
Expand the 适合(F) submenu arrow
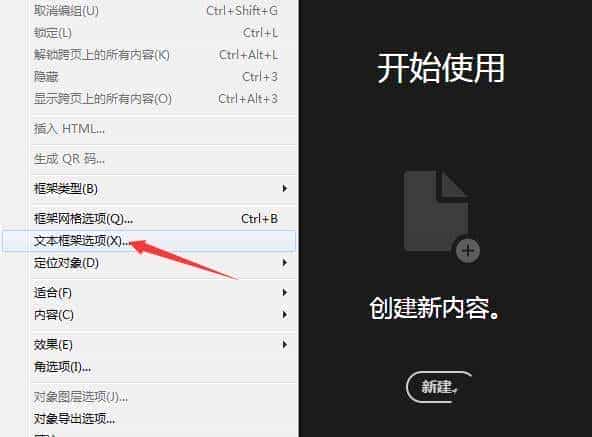[x=285, y=292]
